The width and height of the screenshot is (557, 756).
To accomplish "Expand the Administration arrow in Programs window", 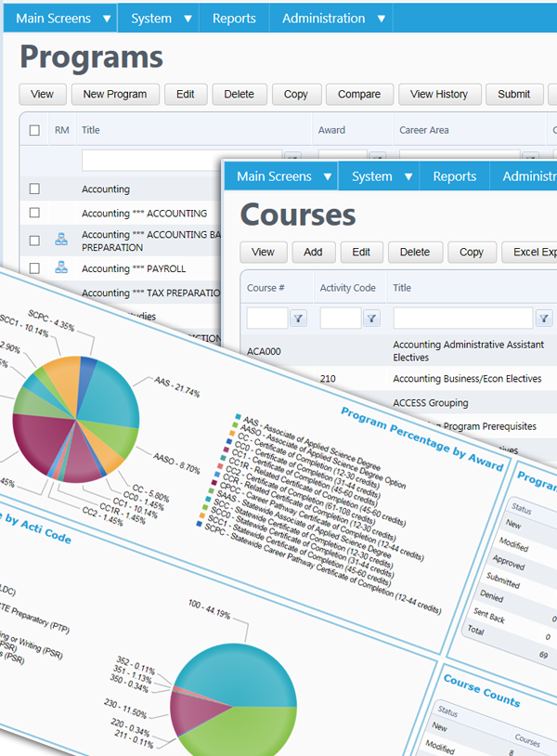I will [x=382, y=19].
